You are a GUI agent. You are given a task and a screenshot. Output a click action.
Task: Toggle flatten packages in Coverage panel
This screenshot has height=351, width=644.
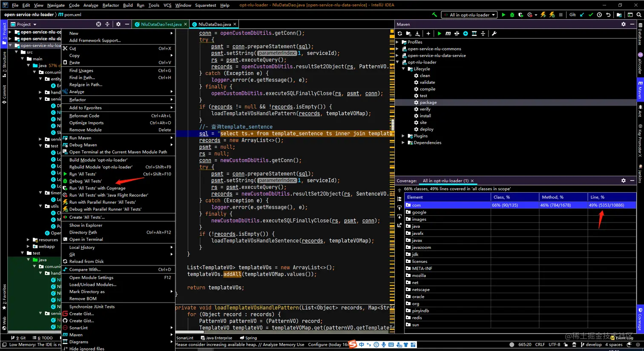399,199
